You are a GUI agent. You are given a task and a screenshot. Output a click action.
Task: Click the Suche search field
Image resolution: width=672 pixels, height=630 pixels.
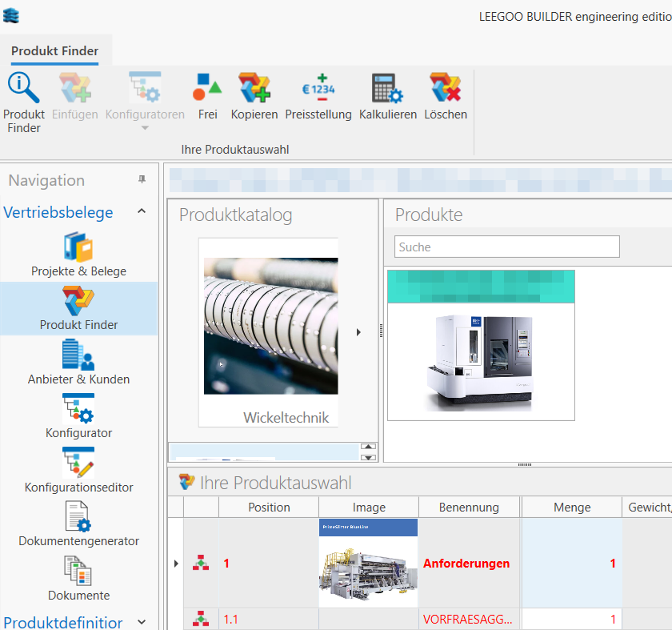(506, 247)
